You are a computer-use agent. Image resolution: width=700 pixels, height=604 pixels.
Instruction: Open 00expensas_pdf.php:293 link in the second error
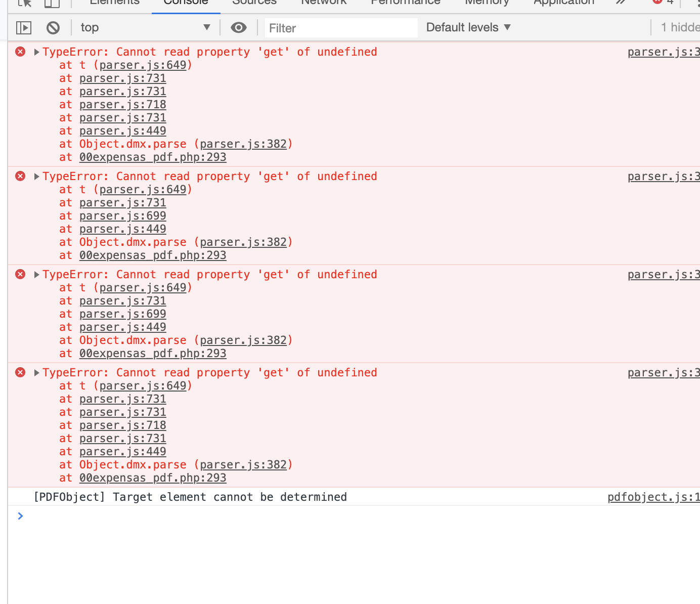(x=153, y=255)
